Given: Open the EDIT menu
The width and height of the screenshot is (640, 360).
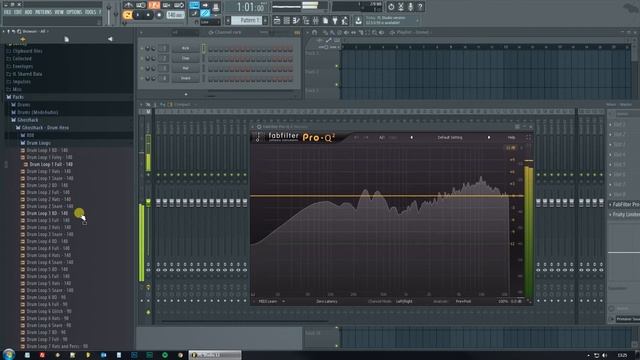Looking at the screenshot, I should click(18, 12).
